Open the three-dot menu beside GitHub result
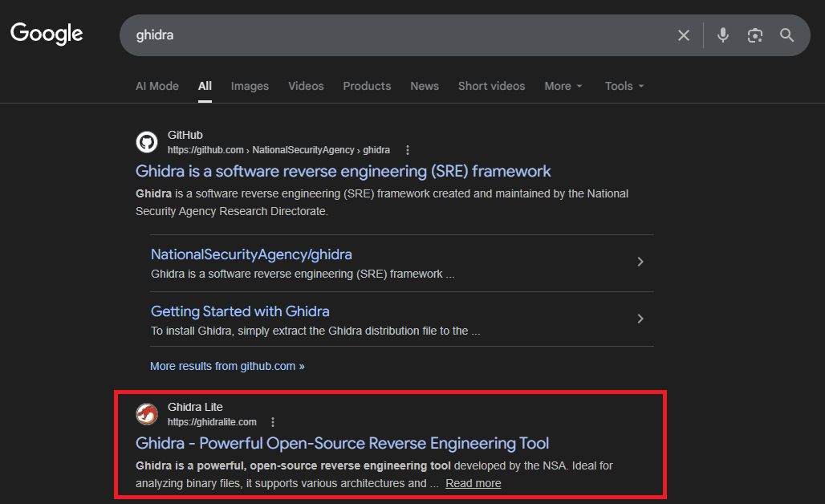 407,150
